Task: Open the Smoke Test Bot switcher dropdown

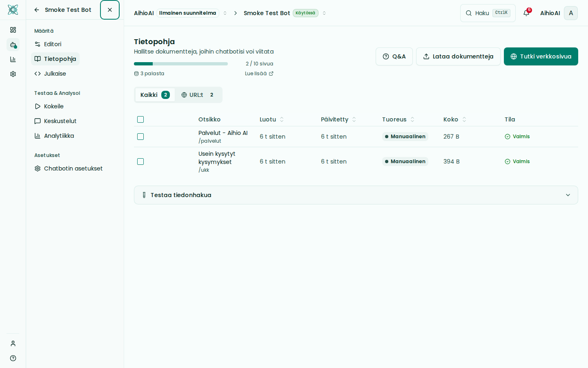Action: (x=324, y=13)
